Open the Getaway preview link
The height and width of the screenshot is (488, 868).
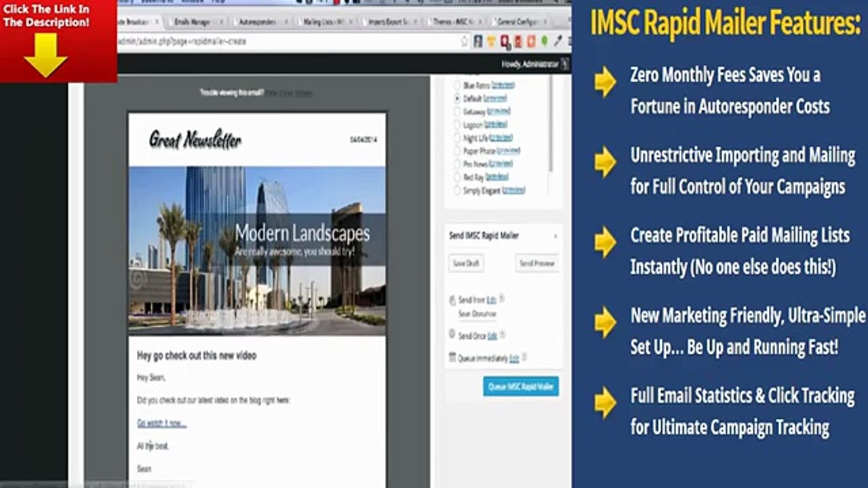498,111
